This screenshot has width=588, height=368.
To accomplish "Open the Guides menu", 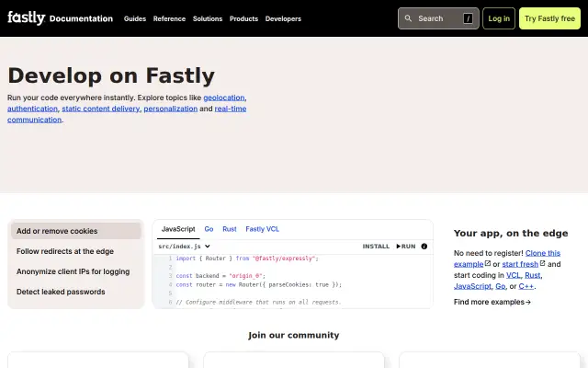I will 135,18.
